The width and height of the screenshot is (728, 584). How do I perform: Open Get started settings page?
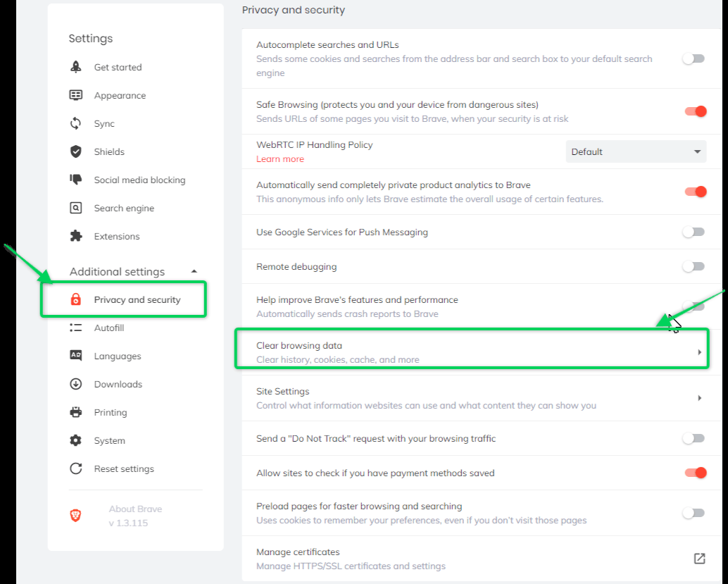point(118,67)
